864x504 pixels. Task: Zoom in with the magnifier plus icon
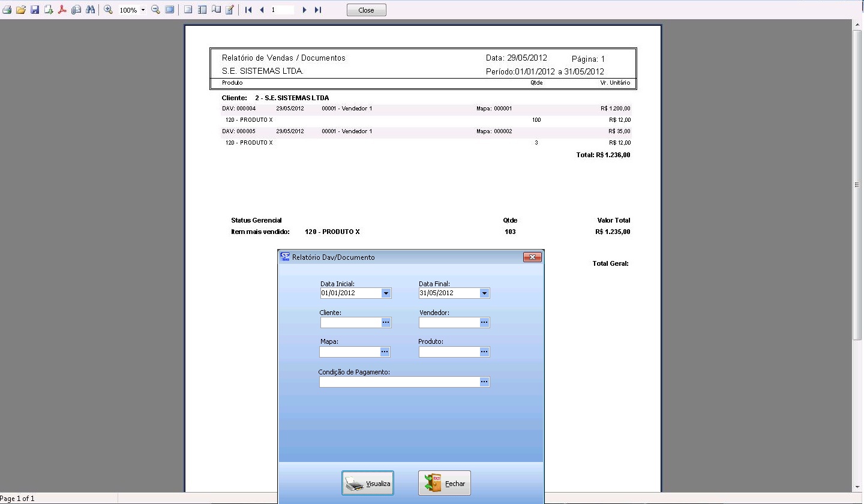109,10
